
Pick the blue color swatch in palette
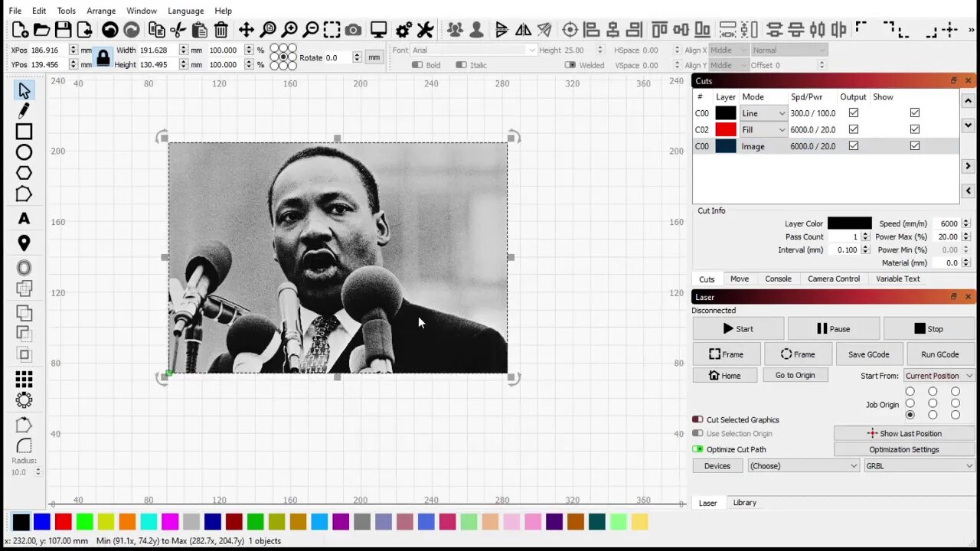(42, 522)
